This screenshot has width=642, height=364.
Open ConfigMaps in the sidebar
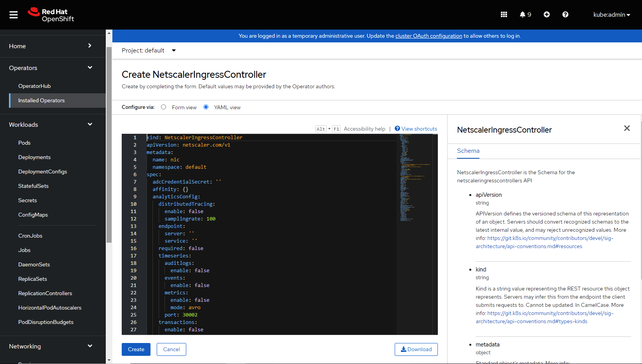tap(33, 215)
